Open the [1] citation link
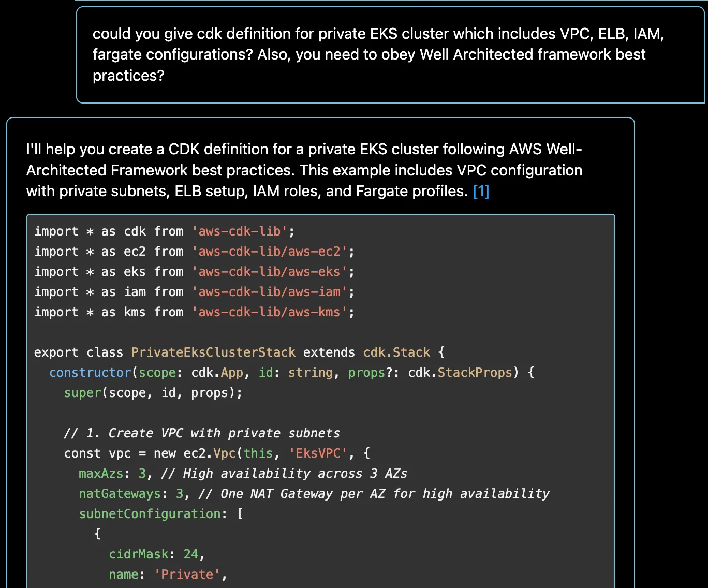Screen dimensions: 708x588 point(481,191)
